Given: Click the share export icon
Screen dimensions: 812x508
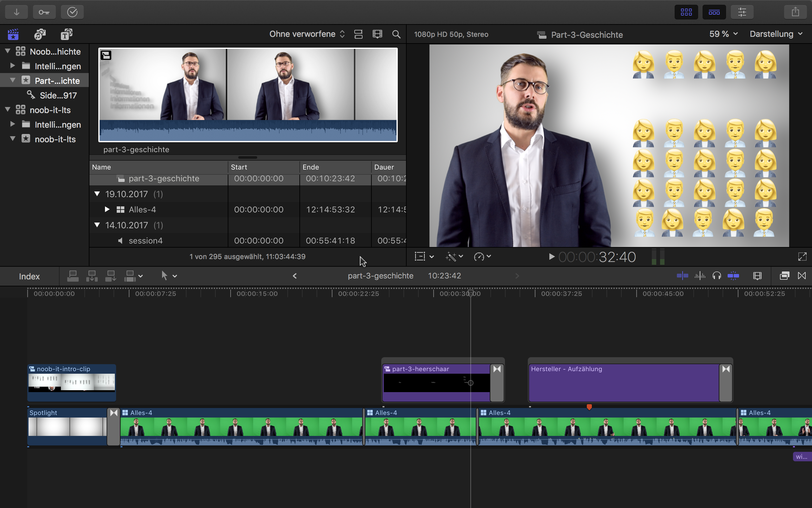Looking at the screenshot, I should 795,12.
